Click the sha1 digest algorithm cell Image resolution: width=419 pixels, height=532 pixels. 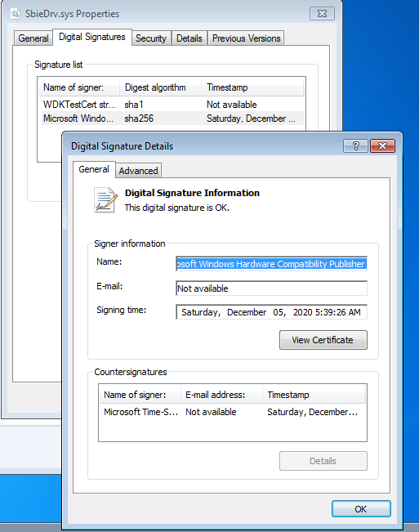tap(134, 105)
